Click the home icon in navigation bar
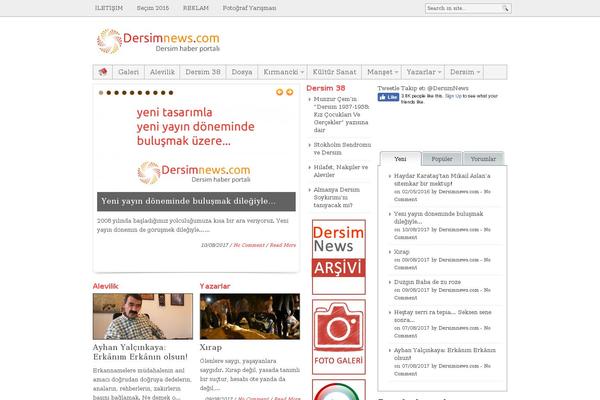 tap(103, 72)
